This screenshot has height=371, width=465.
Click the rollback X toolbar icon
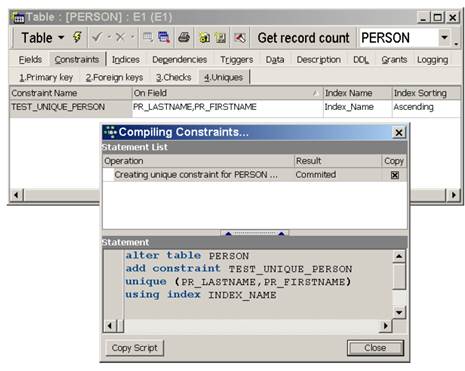tap(120, 37)
